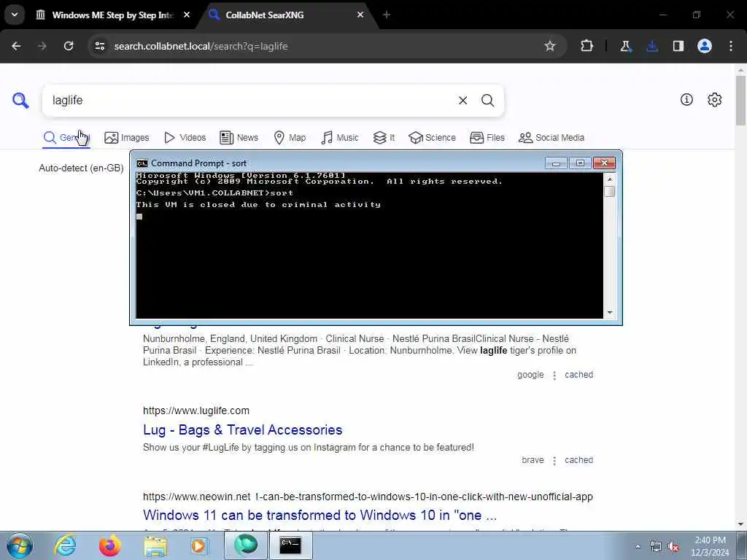Launch Internet Explorer from taskbar

coord(65,545)
